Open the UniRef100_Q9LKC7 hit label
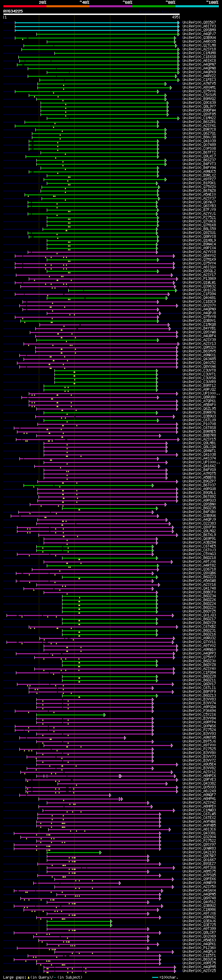Viewport: 222px width, 980px height. click(x=199, y=156)
